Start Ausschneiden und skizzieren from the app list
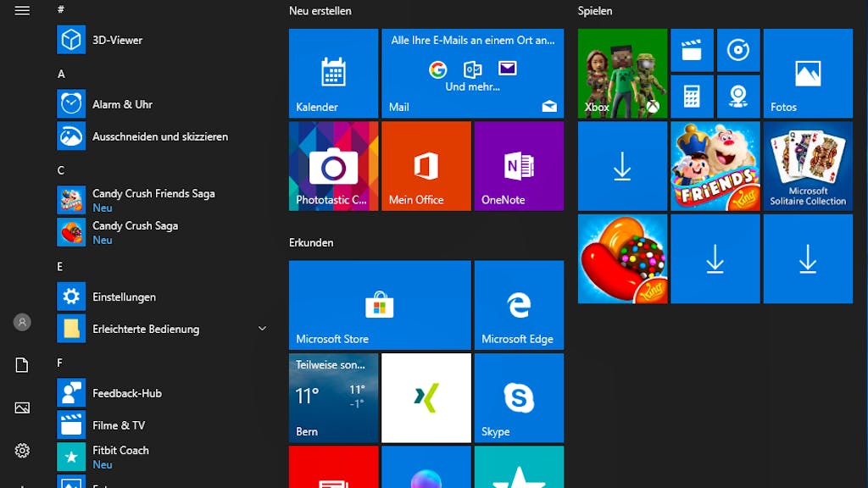The height and width of the screenshot is (488, 868). coord(162,136)
